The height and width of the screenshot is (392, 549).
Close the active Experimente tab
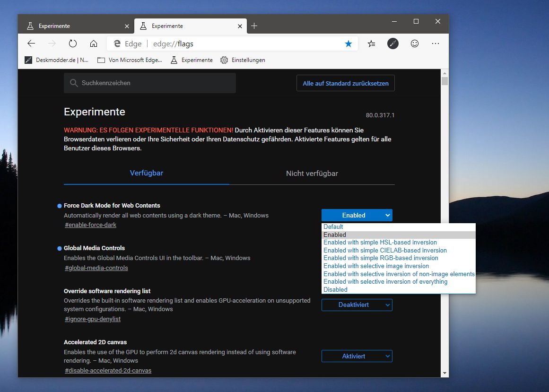pos(240,26)
